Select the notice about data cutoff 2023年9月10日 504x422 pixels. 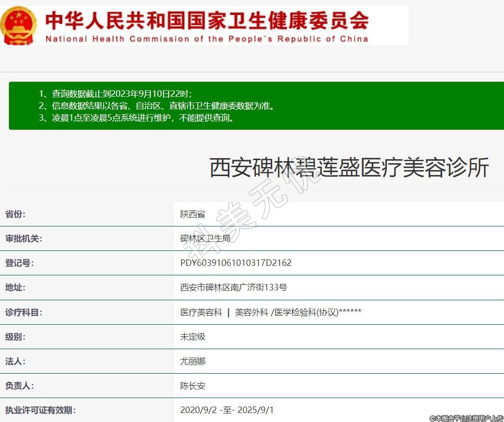tap(116, 94)
